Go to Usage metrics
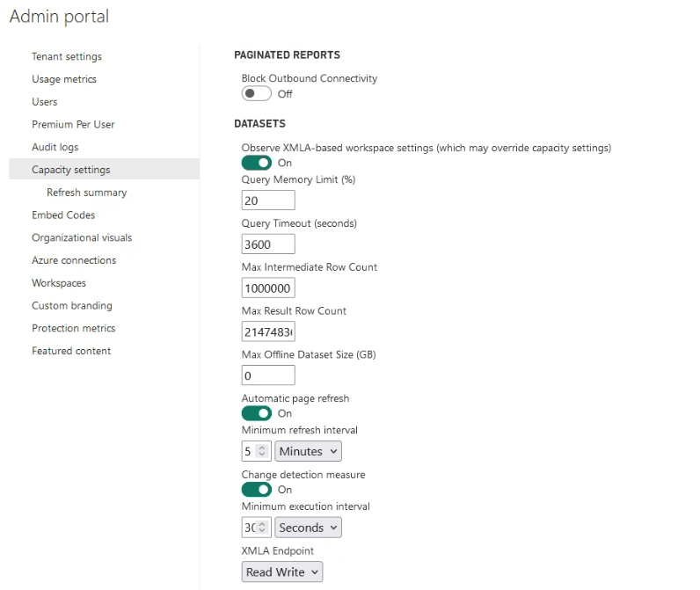Viewport: 700px width, 590px height. pyautogui.click(x=64, y=79)
